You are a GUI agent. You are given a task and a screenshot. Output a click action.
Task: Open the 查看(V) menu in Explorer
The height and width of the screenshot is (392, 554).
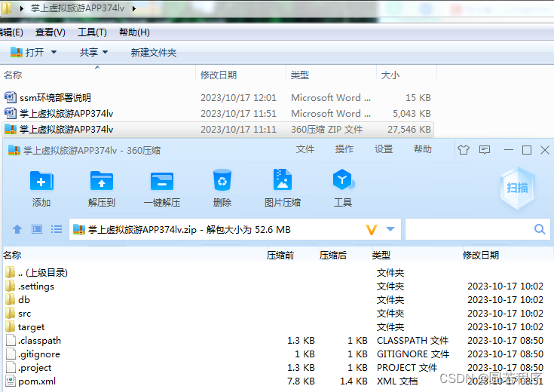[x=51, y=32]
